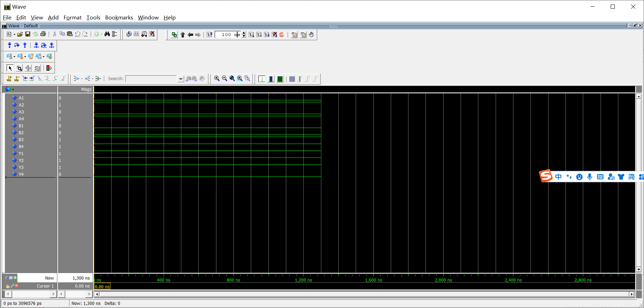The height and width of the screenshot is (308, 644).
Task: Click the run length field showing 100 ns
Action: (x=228, y=35)
